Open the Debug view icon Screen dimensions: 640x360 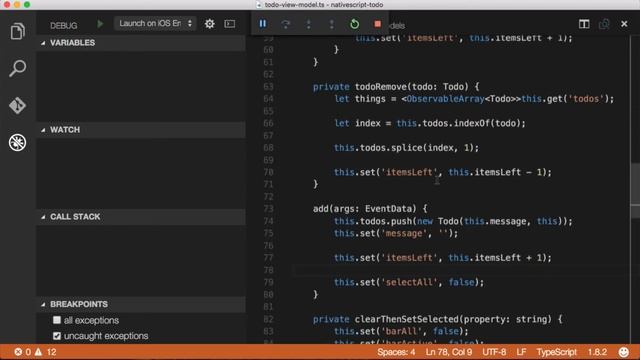click(18, 142)
